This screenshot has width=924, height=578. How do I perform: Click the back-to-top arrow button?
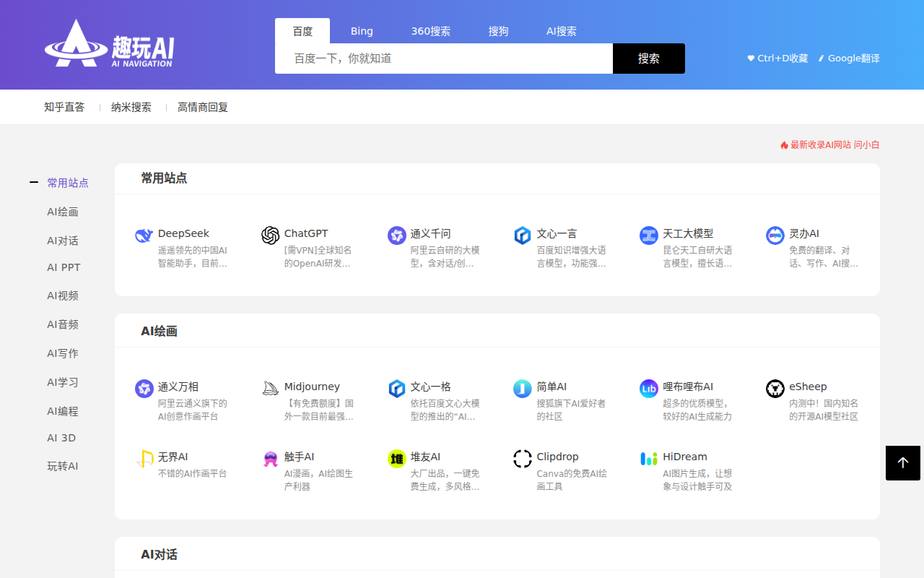point(903,463)
